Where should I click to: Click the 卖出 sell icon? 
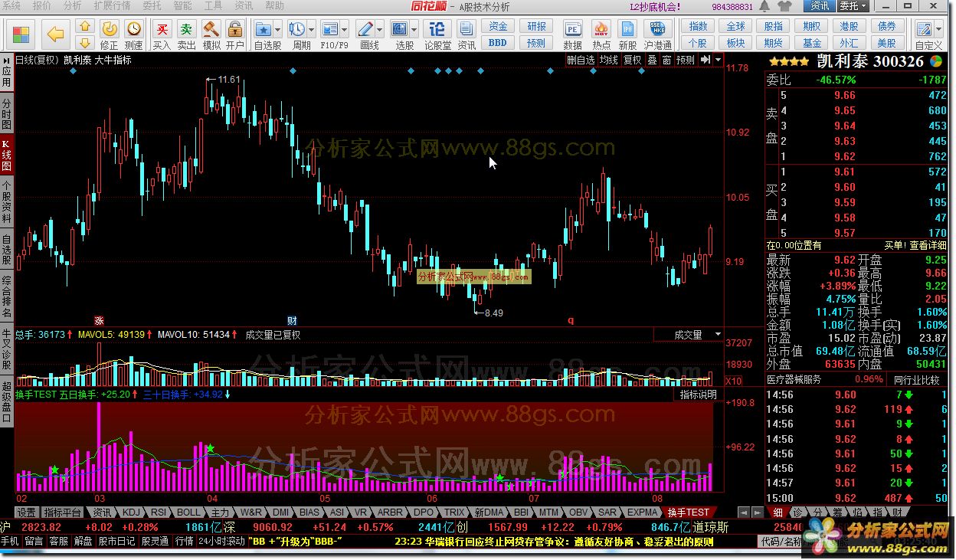(186, 29)
